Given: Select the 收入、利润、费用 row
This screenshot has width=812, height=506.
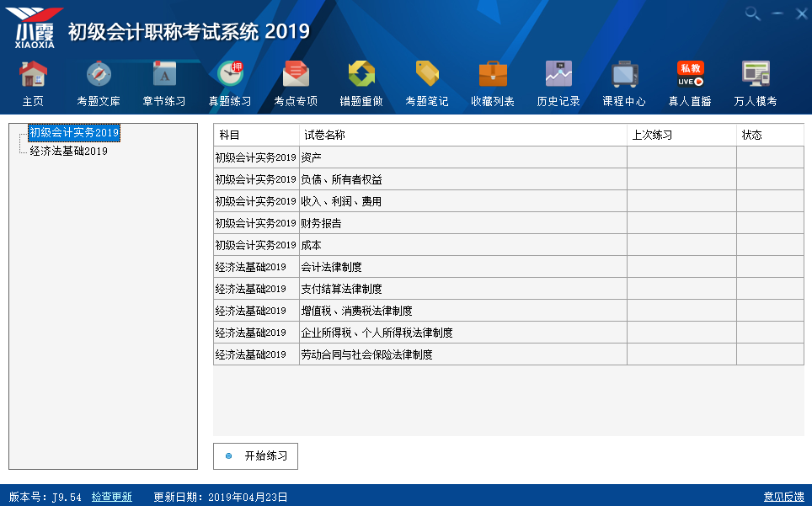Looking at the screenshot, I should coord(509,200).
